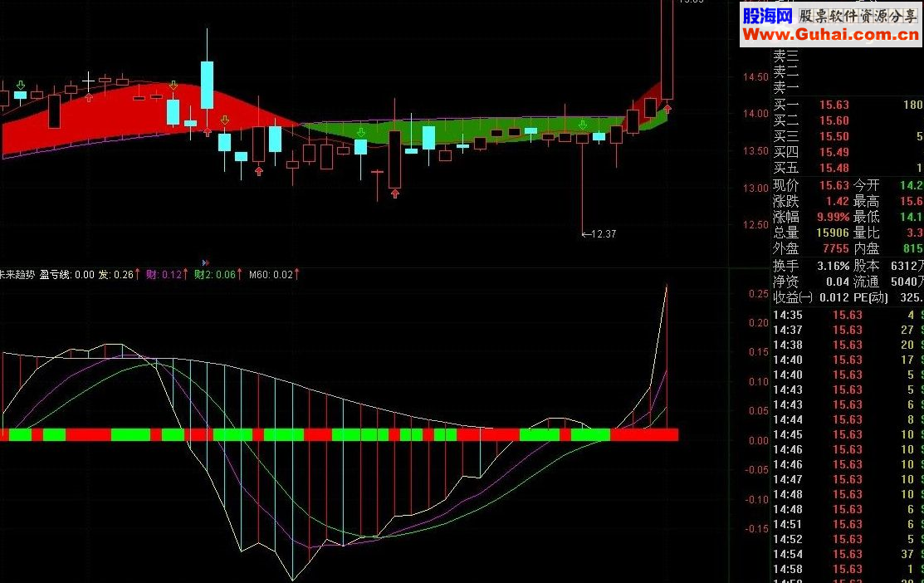
Task: Click the 今开 opening price label
Action: click(x=866, y=186)
